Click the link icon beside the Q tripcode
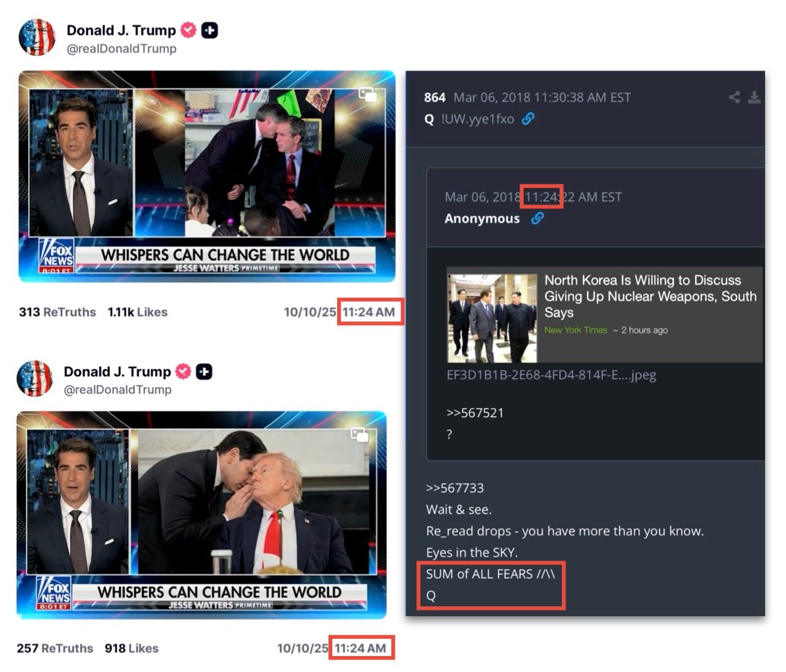 [527, 119]
